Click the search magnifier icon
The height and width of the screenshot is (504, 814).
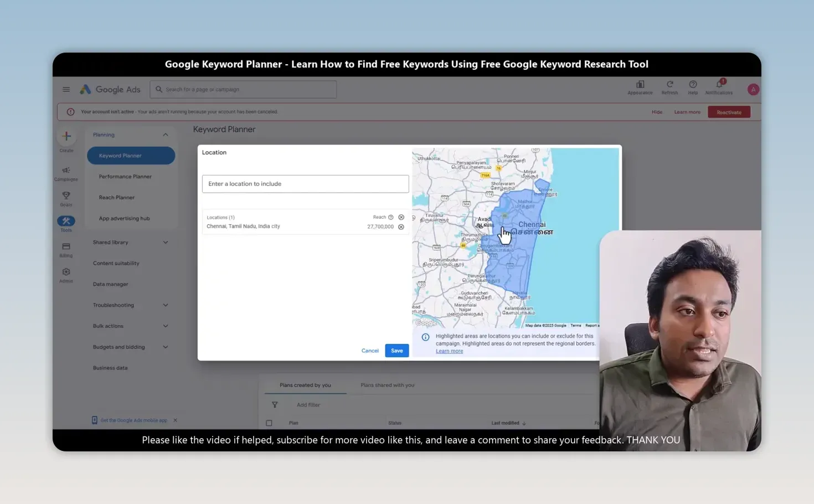(x=159, y=89)
